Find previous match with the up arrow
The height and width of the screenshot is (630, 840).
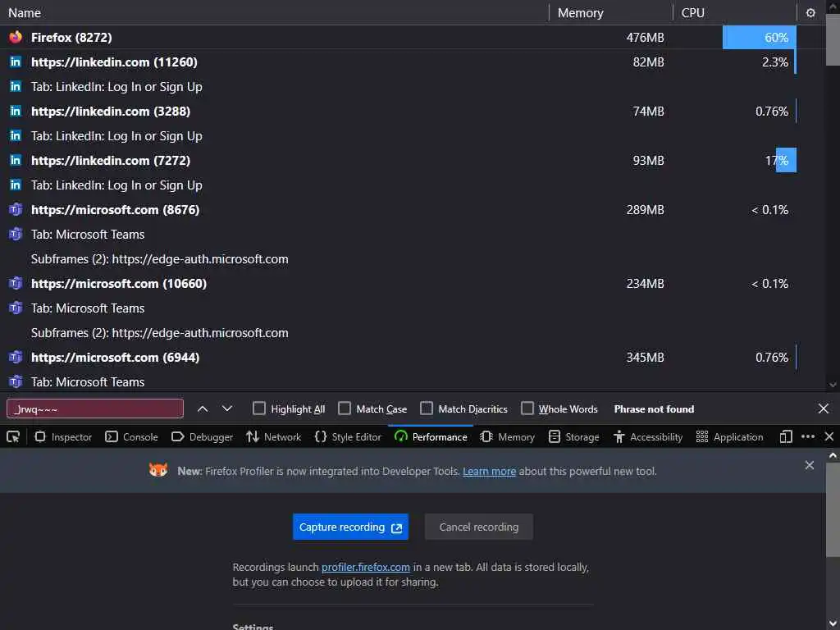tap(203, 409)
